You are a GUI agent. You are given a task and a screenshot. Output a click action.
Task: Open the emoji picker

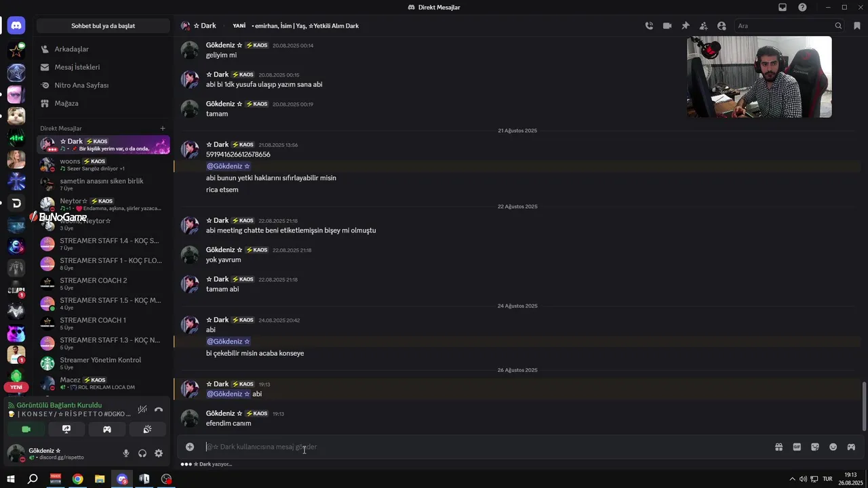(x=833, y=447)
